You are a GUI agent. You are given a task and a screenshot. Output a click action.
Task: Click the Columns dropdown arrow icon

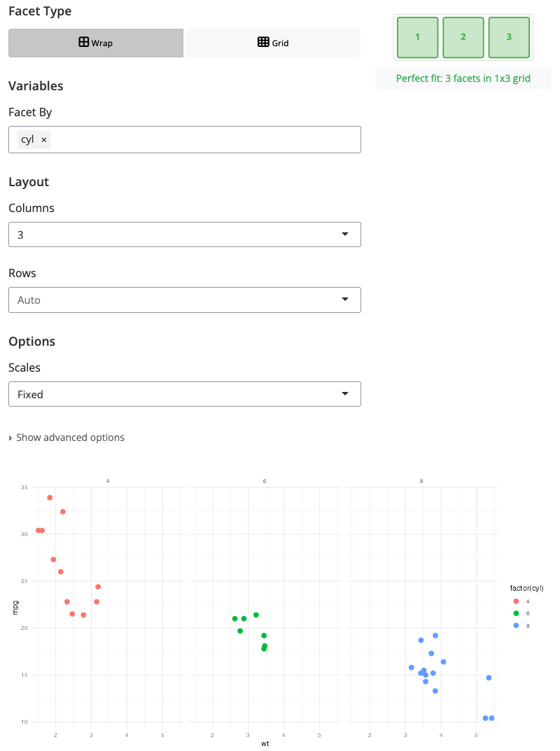pyautogui.click(x=345, y=234)
